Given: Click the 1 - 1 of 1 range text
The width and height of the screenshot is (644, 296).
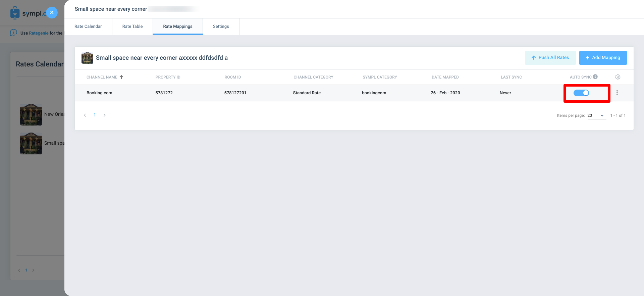Looking at the screenshot, I should click(618, 115).
